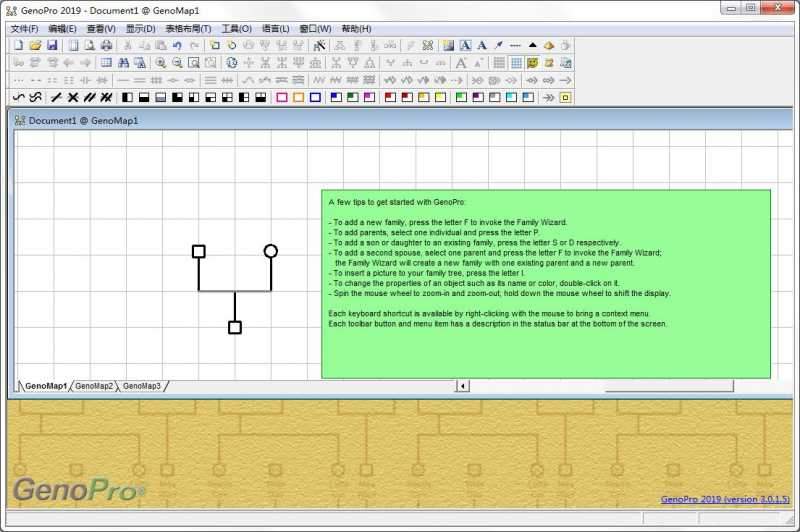Select the magenta outlined square border color

click(282, 98)
